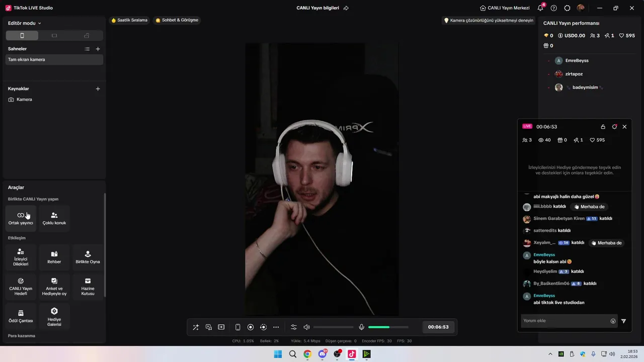Expand the Editör modu dropdown

click(25, 23)
